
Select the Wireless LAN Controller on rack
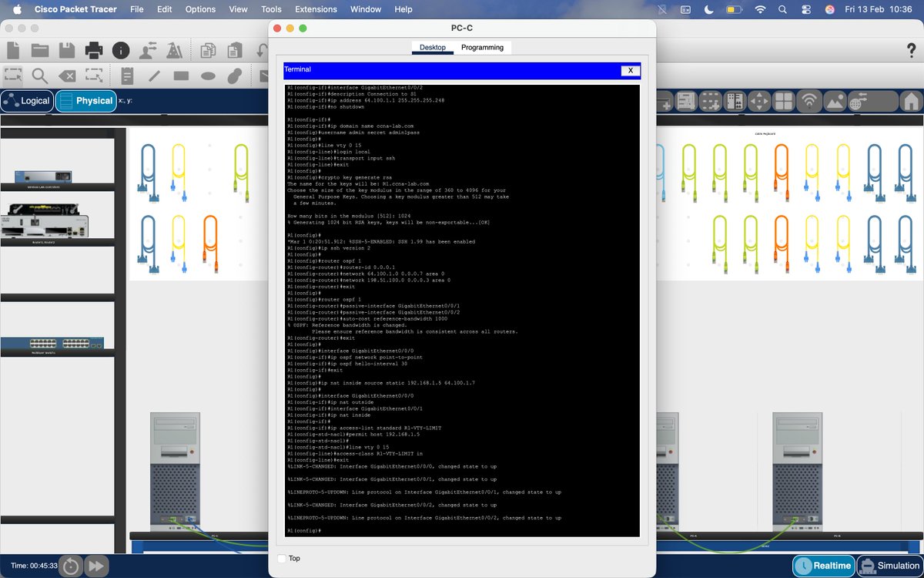(x=44, y=176)
